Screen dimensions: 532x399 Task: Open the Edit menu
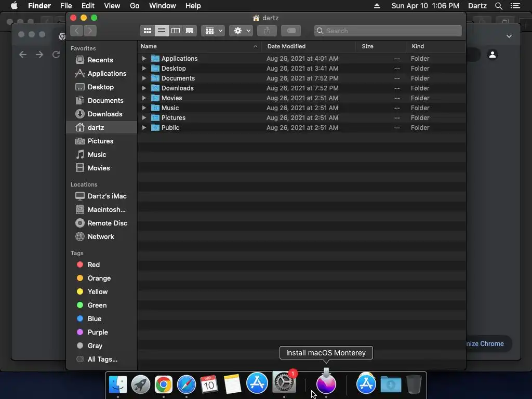pos(88,6)
